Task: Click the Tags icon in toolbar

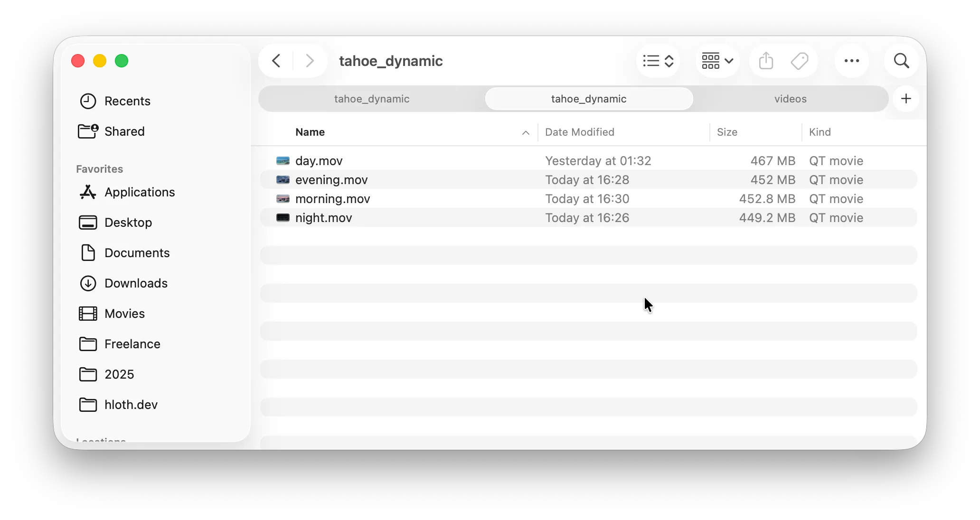Action: pos(800,61)
